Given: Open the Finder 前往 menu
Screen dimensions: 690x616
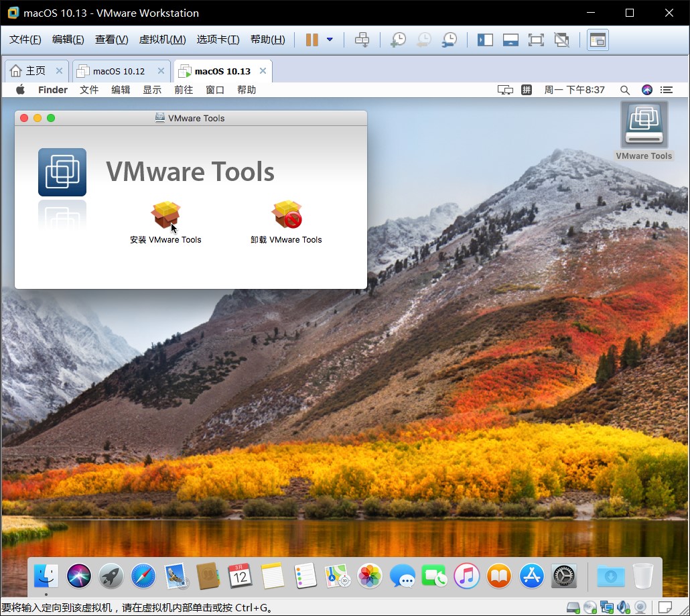Looking at the screenshot, I should [x=184, y=90].
